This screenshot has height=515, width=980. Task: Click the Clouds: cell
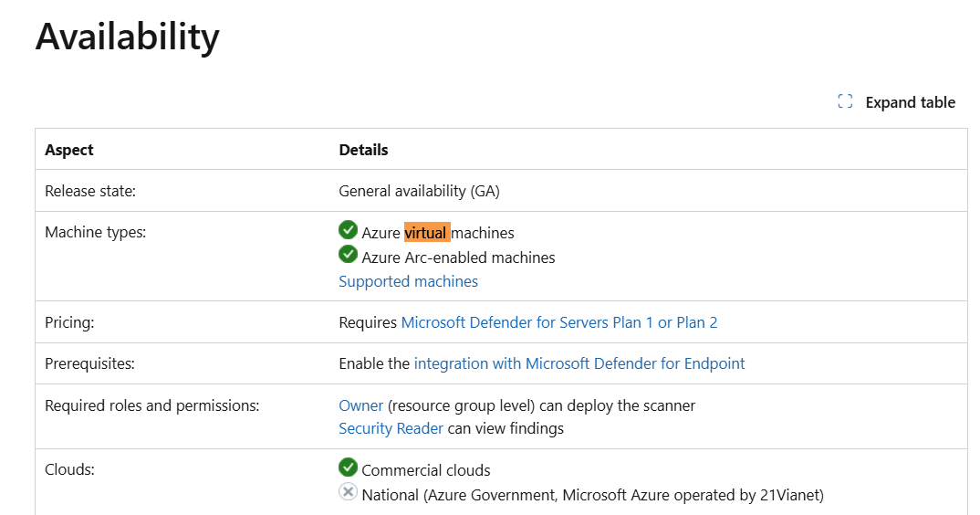coord(69,469)
